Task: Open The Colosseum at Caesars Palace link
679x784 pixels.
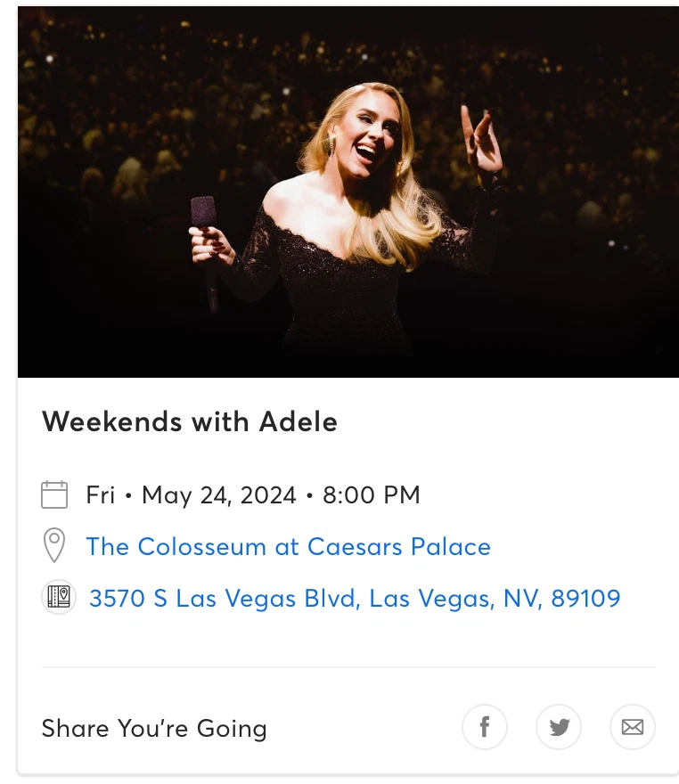Action: (x=288, y=546)
